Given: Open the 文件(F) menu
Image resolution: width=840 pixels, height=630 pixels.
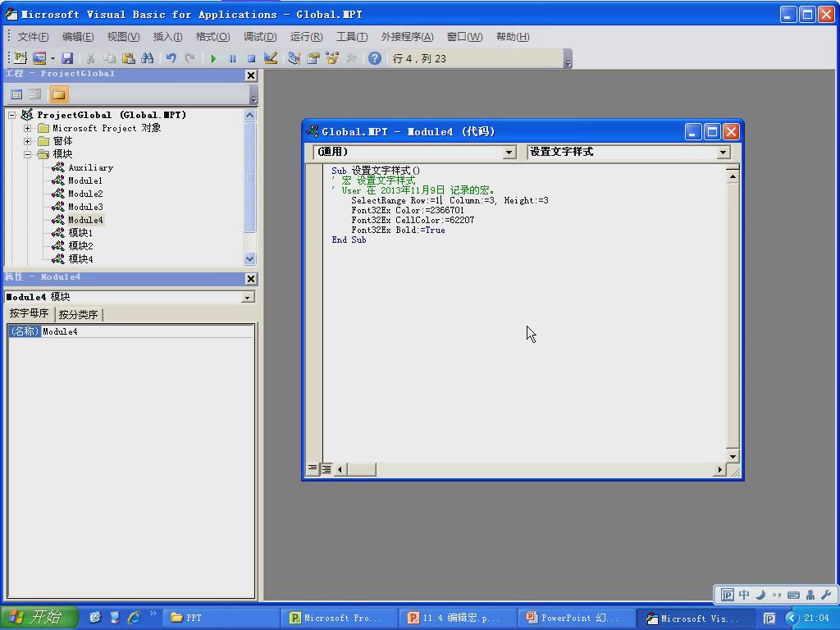Looking at the screenshot, I should click(33, 36).
